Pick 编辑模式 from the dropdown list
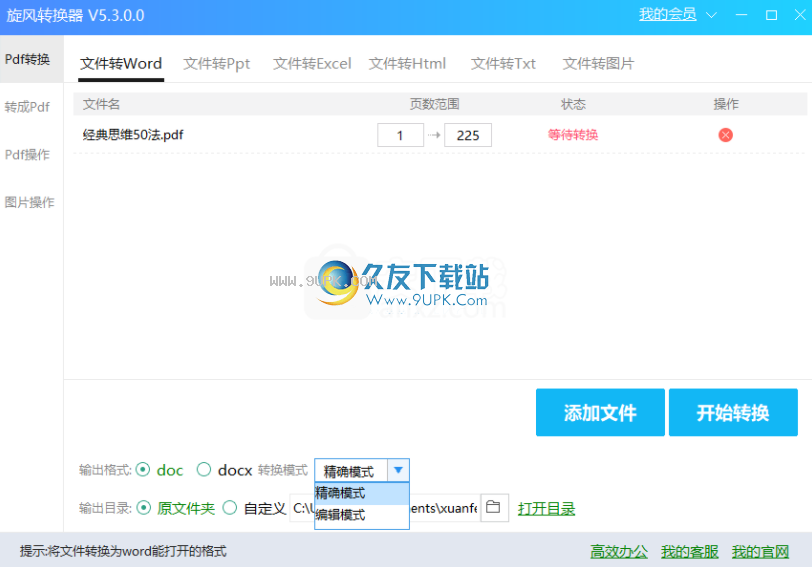Screen dimensions: 812x567 click(361, 515)
